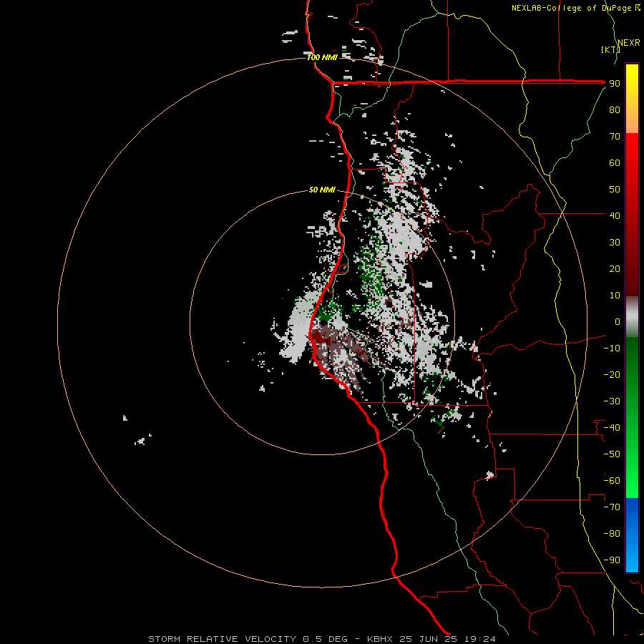
Task: Click the gray zero-velocity segment of the color bar
Action: [632, 317]
